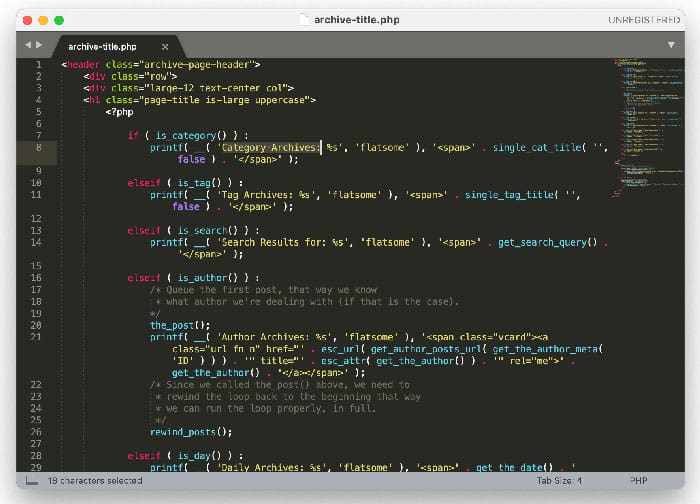
Task: Open the Tab Size: 4 setting
Action: pos(559,481)
